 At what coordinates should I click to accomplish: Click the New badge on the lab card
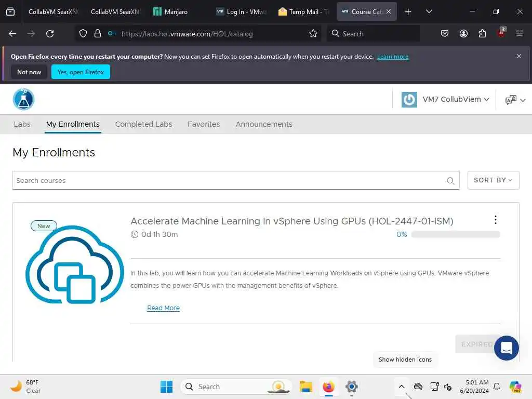[x=44, y=226]
